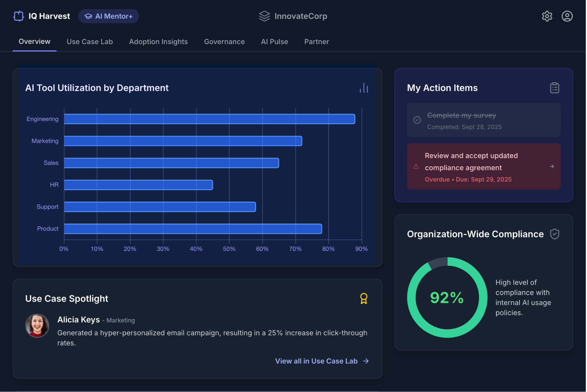
Task: Open the user profile icon
Action: point(567,16)
